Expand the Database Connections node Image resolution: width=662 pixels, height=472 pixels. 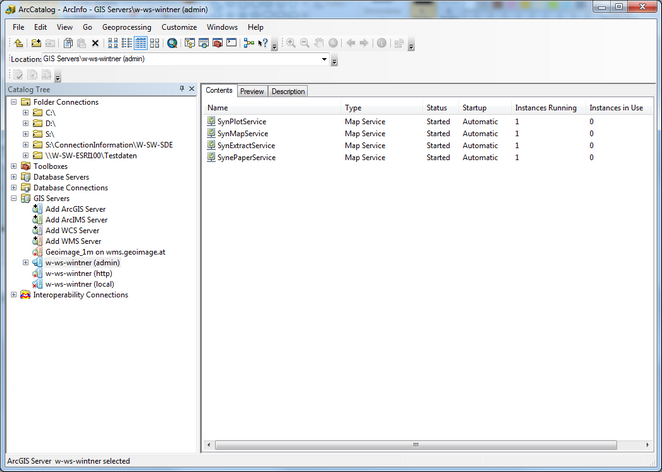pos(14,187)
